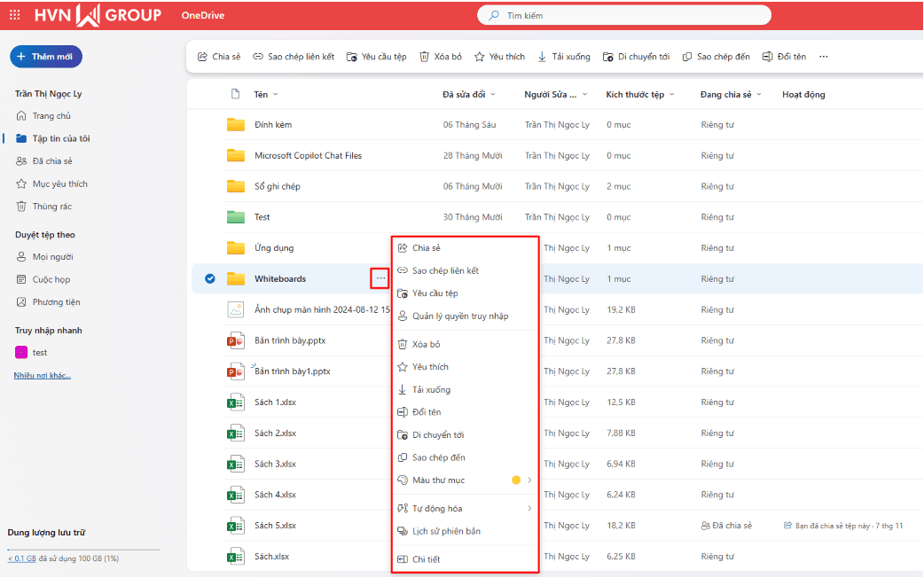
Task: Choose Chia sẻ in the context menu
Action: pos(465,248)
